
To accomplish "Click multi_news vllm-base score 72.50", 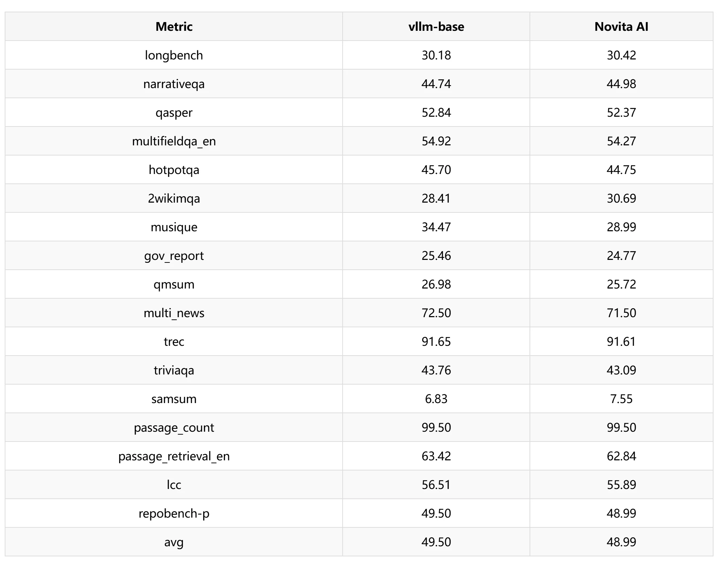I will 436,313.
